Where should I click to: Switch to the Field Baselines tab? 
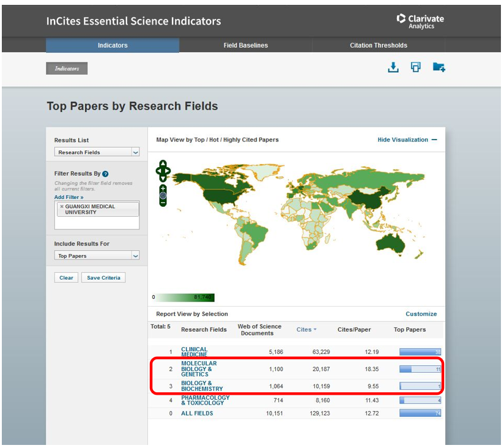pos(245,45)
